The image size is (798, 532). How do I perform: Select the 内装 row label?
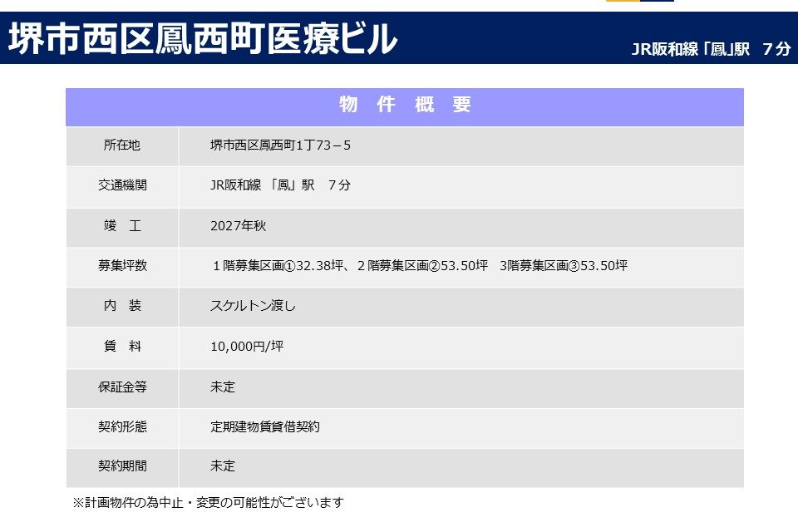click(x=122, y=306)
